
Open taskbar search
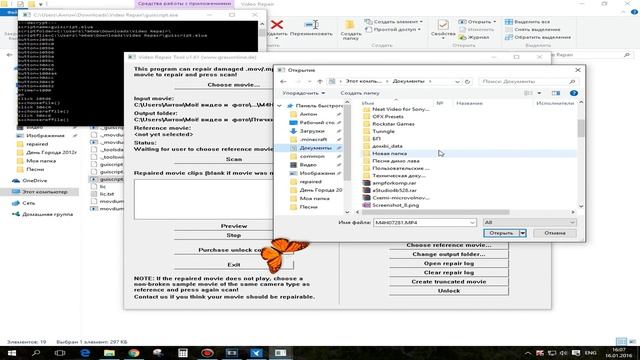(x=36, y=353)
